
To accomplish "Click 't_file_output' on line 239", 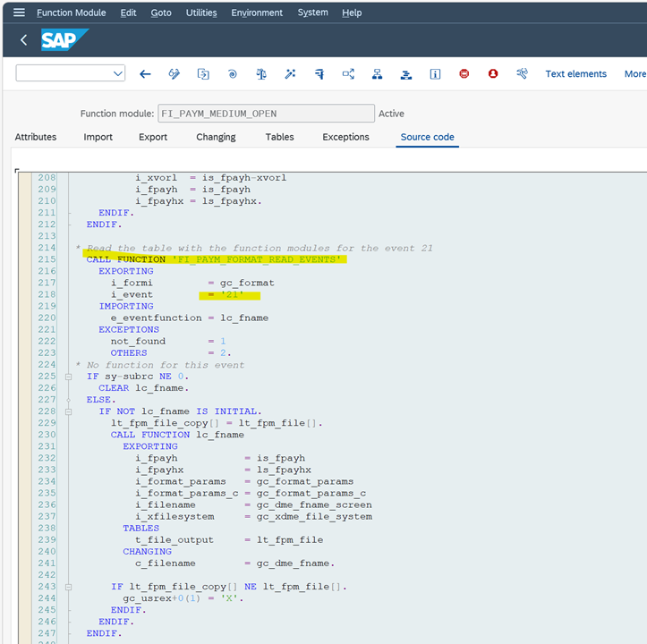I will tap(175, 540).
